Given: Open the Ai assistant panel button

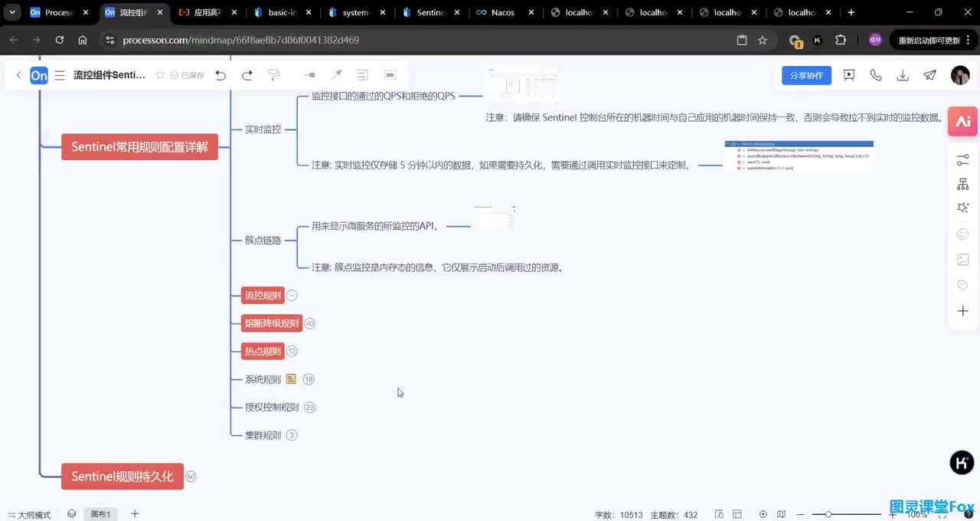Looking at the screenshot, I should [x=963, y=121].
